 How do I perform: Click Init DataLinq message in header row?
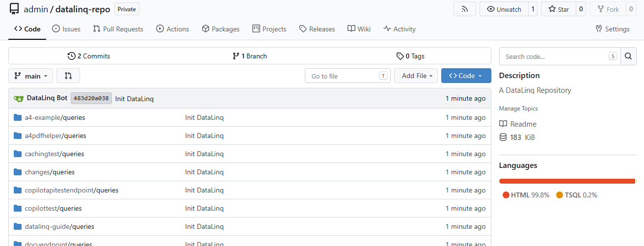134,99
